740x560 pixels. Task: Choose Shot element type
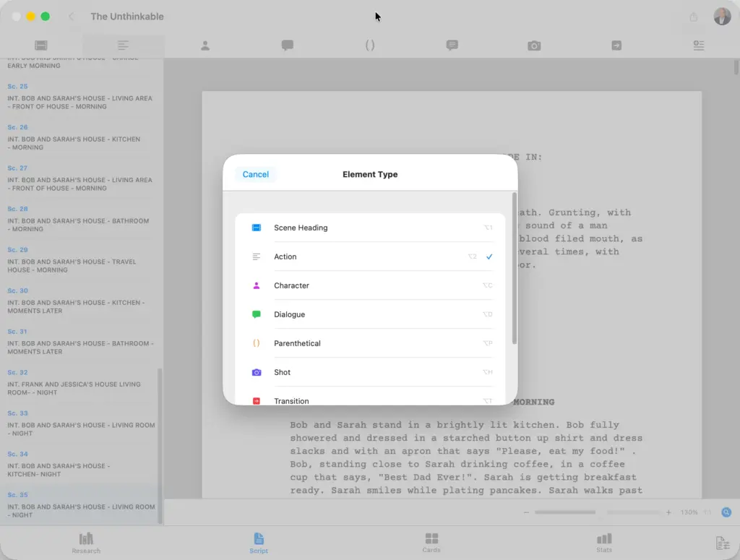[x=370, y=372]
